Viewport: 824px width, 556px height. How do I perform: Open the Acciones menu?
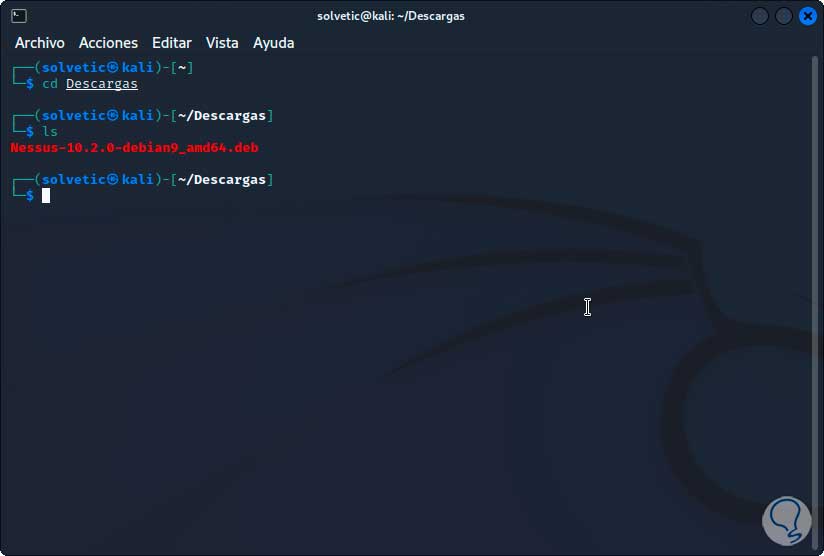coord(108,43)
